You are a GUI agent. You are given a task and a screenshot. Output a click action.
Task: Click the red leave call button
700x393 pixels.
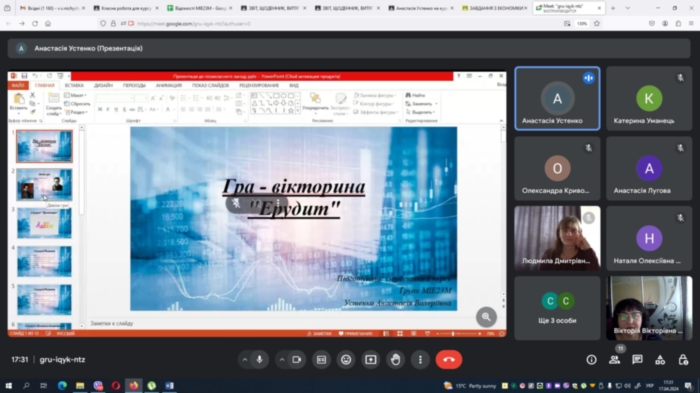click(449, 360)
